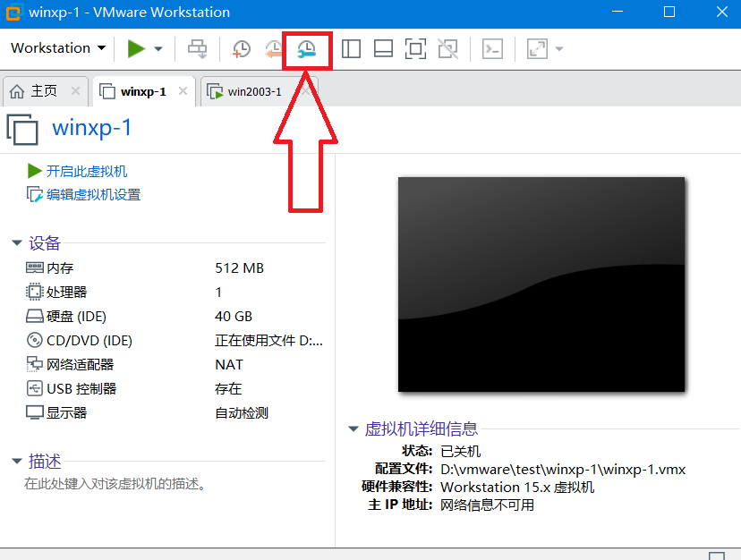Revert to snapshot with the rewind-clock icon
Image resolution: width=741 pixels, height=560 pixels.
274,47
